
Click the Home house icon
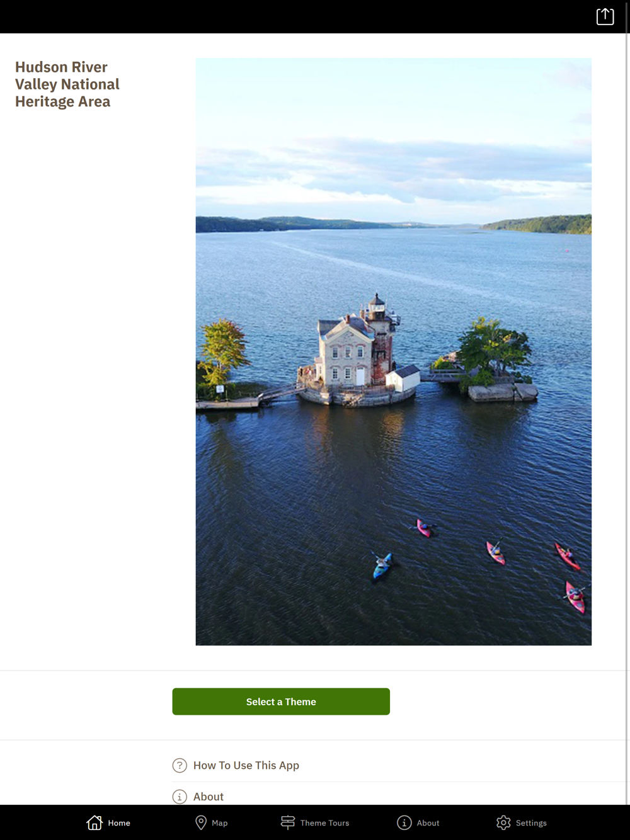[x=94, y=822]
